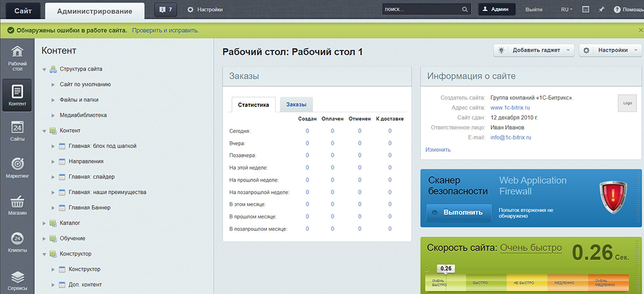Click Web Application Firewall title

533,186
